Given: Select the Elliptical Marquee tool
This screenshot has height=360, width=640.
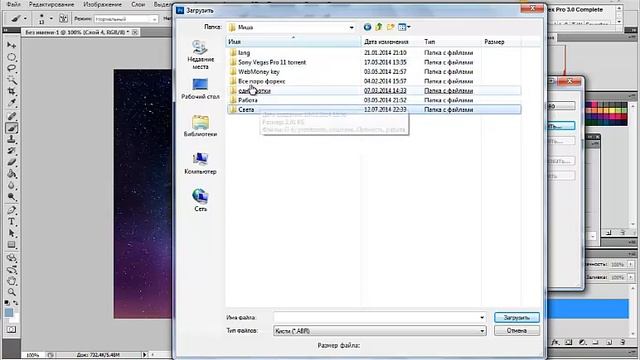Looking at the screenshot, I should pyautogui.click(x=11, y=57).
